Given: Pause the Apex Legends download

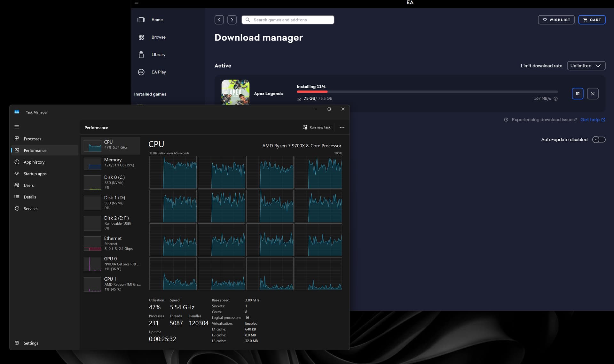Looking at the screenshot, I should [577, 94].
